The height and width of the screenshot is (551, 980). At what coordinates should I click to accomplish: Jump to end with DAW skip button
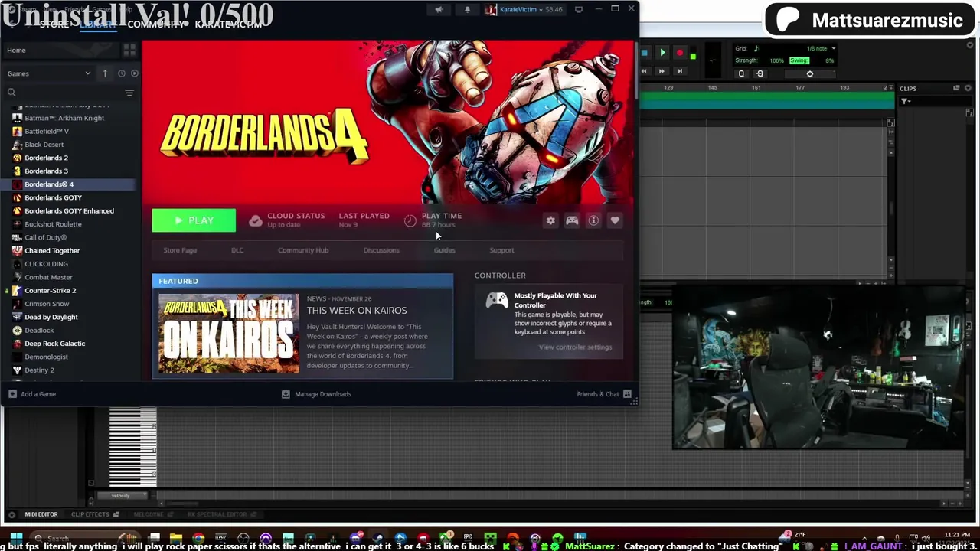pos(679,71)
